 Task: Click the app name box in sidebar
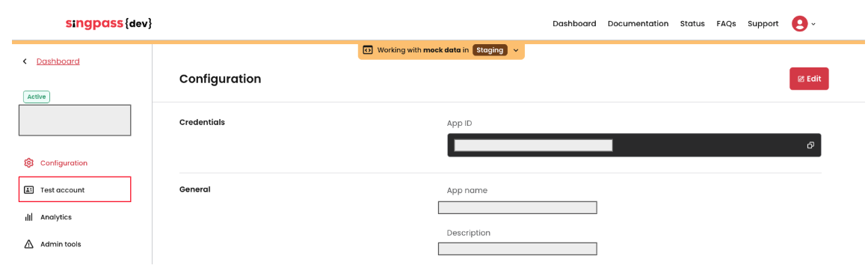click(75, 121)
